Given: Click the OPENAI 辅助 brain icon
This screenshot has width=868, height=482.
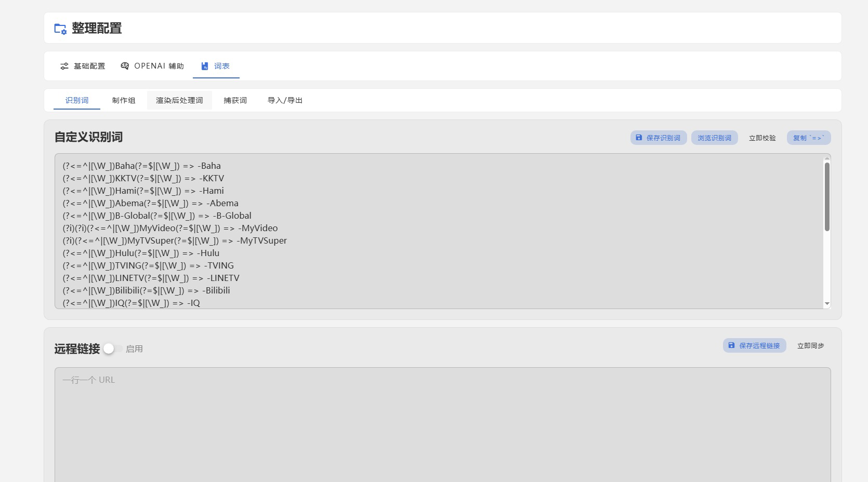Looking at the screenshot, I should 125,66.
